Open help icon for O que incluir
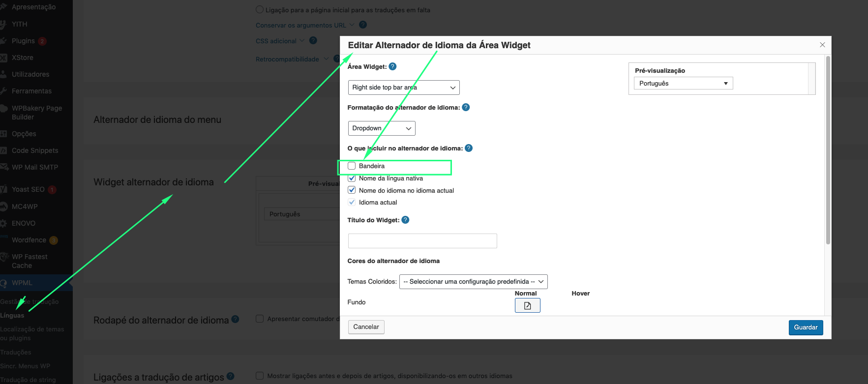Viewport: 868px width, 384px height. coord(469,148)
